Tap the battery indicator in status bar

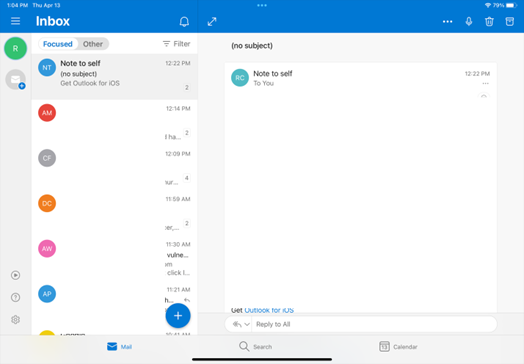point(511,5)
